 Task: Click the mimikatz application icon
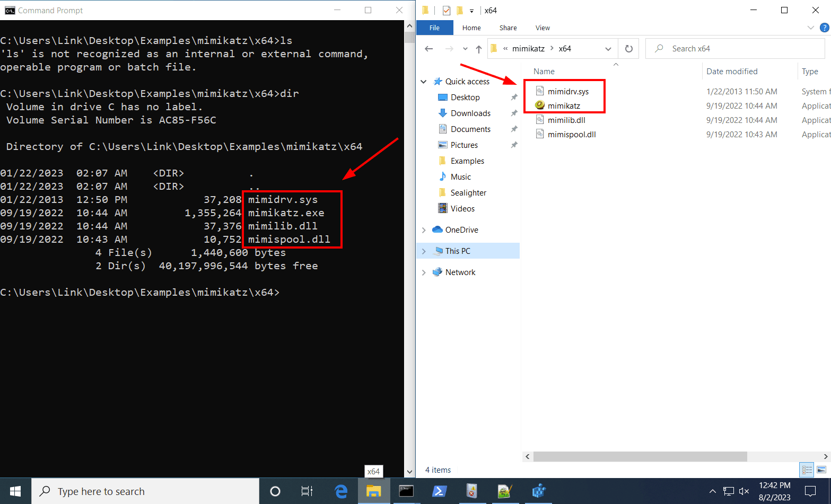540,105
